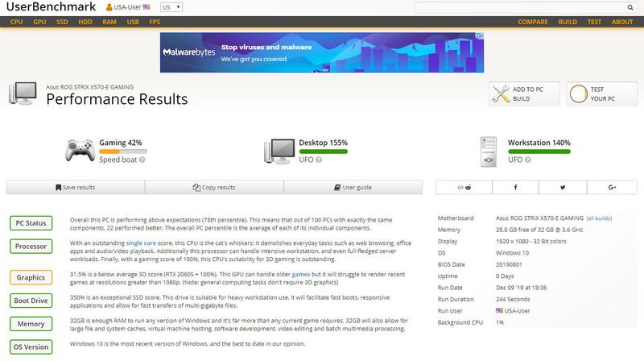Open the games link
The height and width of the screenshot is (361, 644).
tap(300, 274)
